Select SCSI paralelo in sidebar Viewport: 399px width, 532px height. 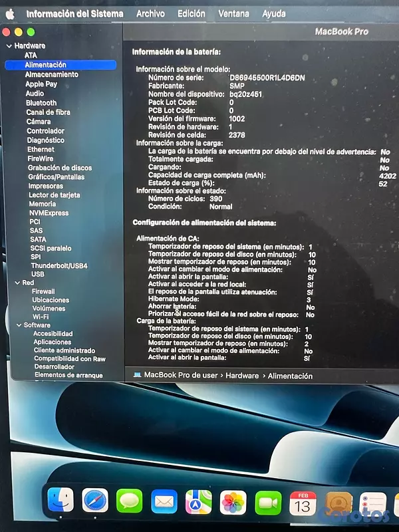pos(51,248)
